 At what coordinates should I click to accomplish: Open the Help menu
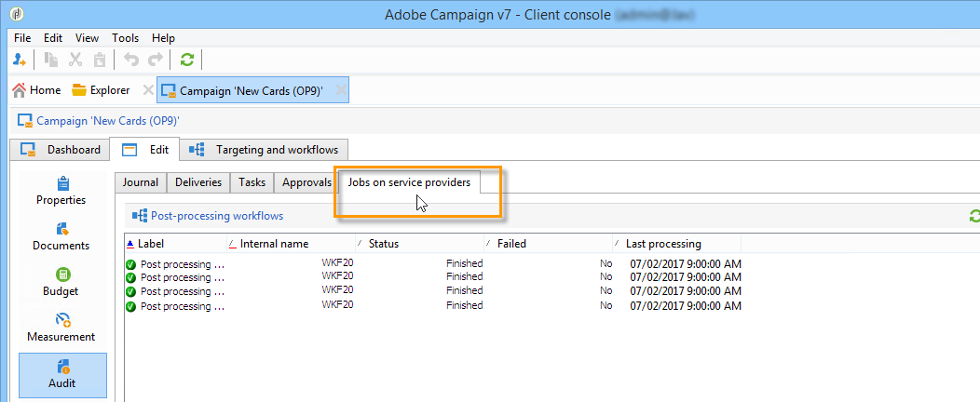(x=164, y=38)
